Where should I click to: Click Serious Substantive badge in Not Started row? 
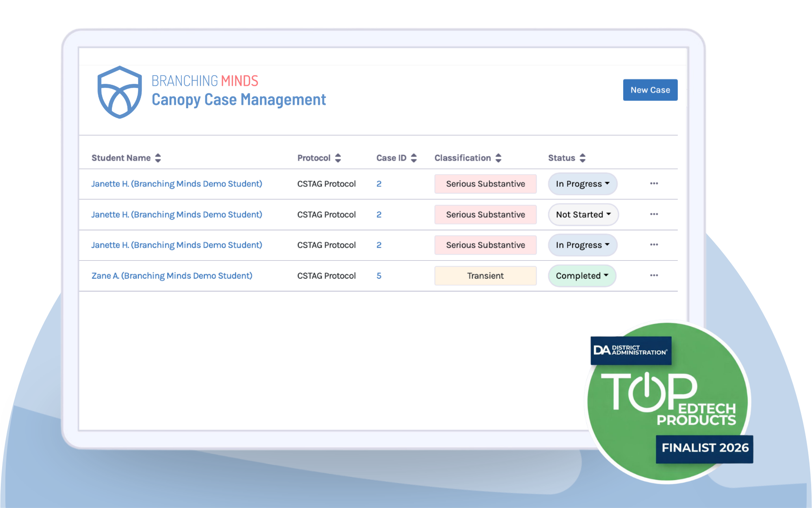pos(486,214)
